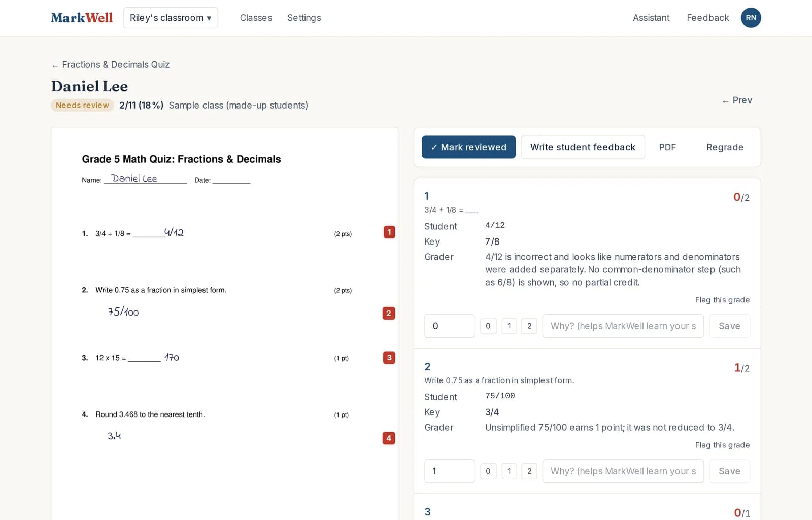Click question marker 3 on the quiz
This screenshot has width=812, height=520.
click(389, 358)
